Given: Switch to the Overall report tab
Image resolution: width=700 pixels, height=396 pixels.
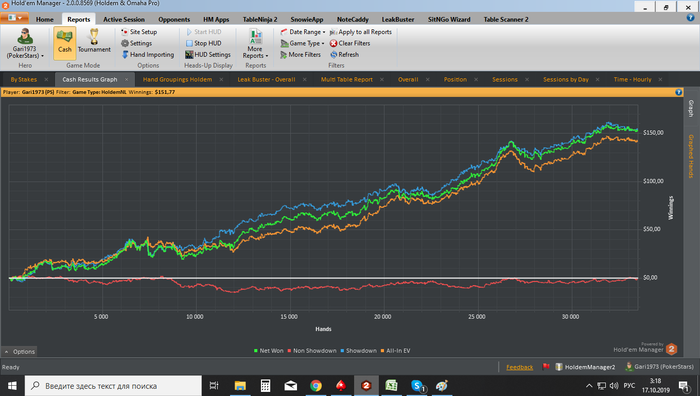Looking at the screenshot, I should pyautogui.click(x=408, y=79).
